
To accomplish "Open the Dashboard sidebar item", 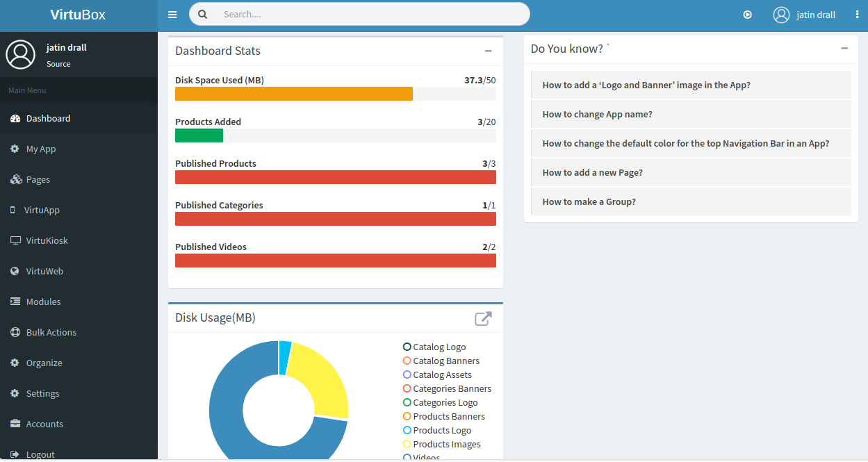I will coord(49,118).
